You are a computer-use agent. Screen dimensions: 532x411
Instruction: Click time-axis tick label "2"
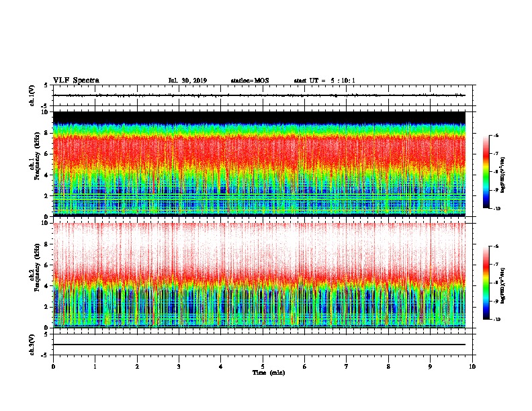137,367
